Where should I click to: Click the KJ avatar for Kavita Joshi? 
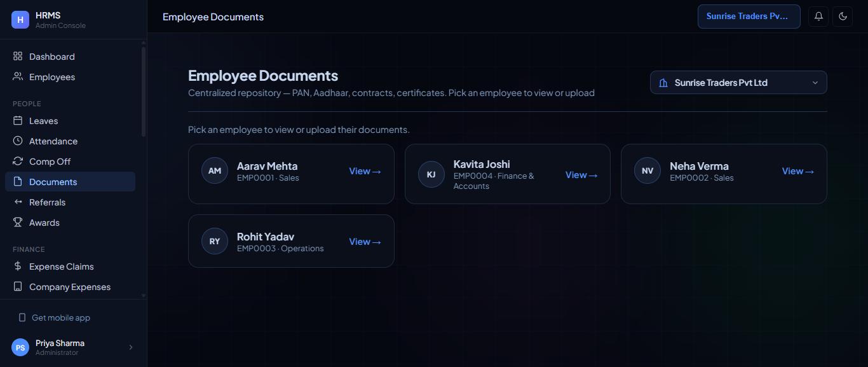click(431, 174)
